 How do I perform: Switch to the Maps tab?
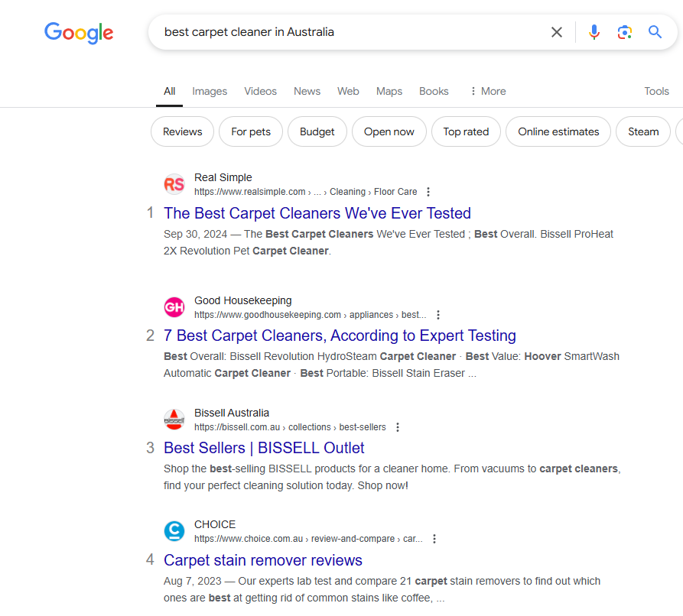[389, 92]
